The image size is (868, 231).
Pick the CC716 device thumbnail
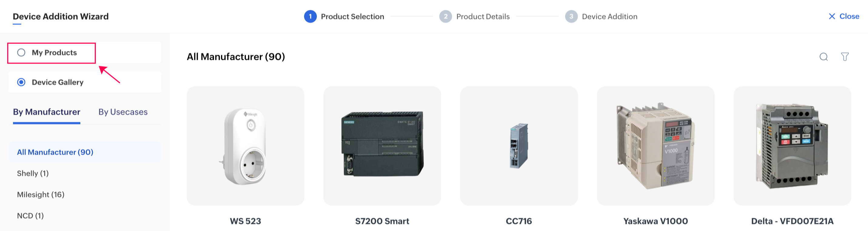(x=518, y=146)
